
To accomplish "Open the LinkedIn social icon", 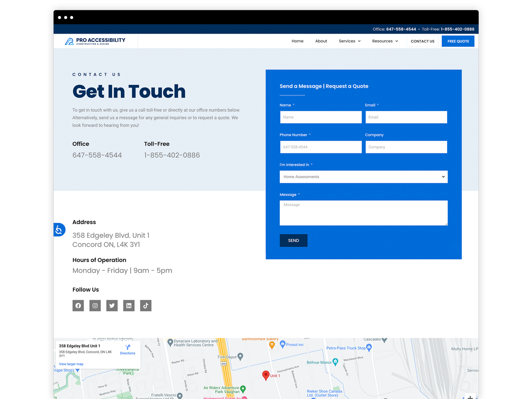I will point(129,305).
